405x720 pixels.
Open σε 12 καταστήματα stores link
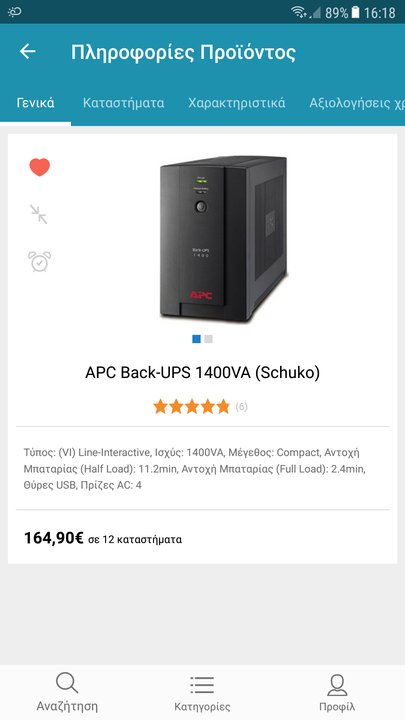pyautogui.click(x=135, y=539)
